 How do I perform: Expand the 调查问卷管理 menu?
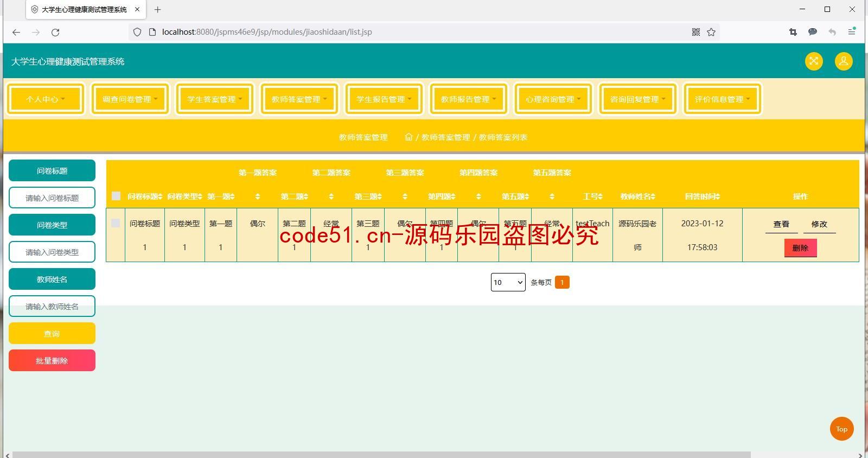130,99
